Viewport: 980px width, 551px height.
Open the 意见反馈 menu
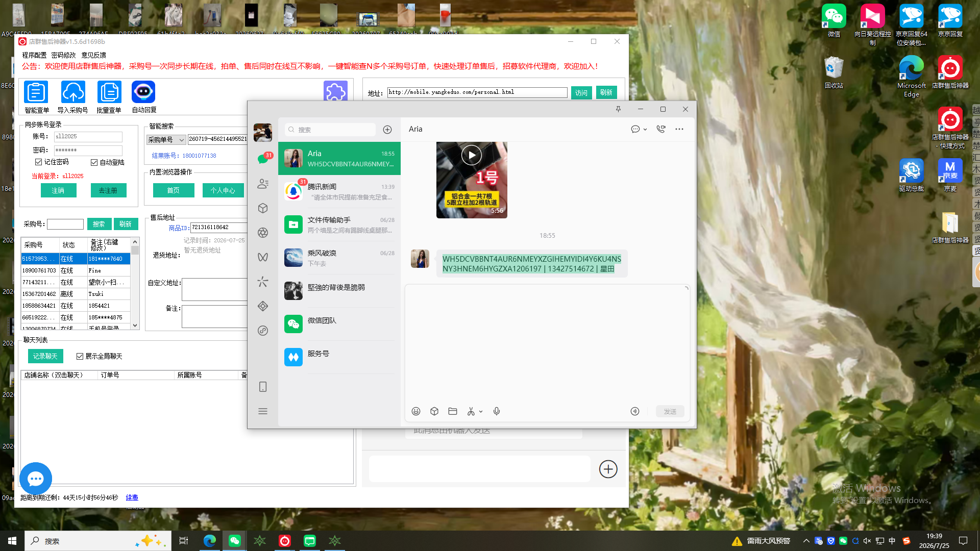(93, 55)
